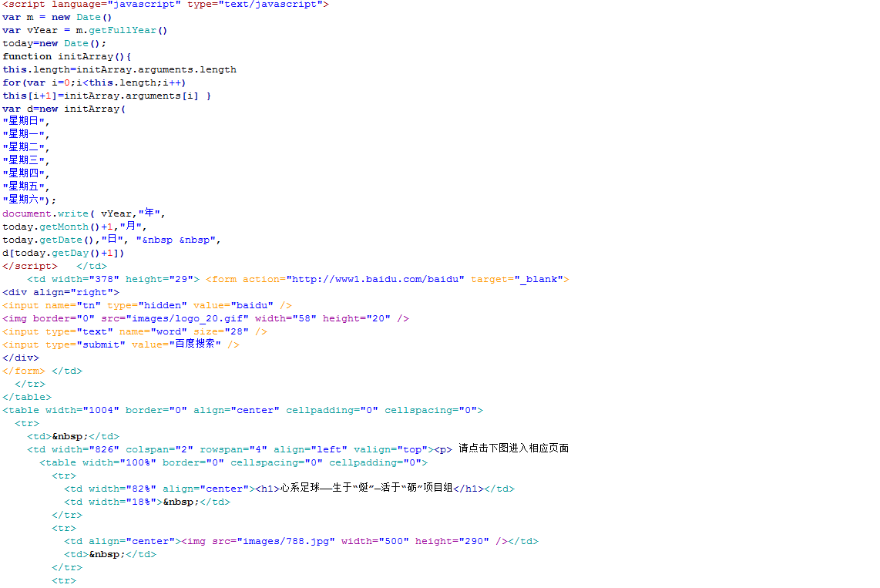Click the line "var d=new initArray("
This screenshot has width=880, height=588.
coord(64,109)
